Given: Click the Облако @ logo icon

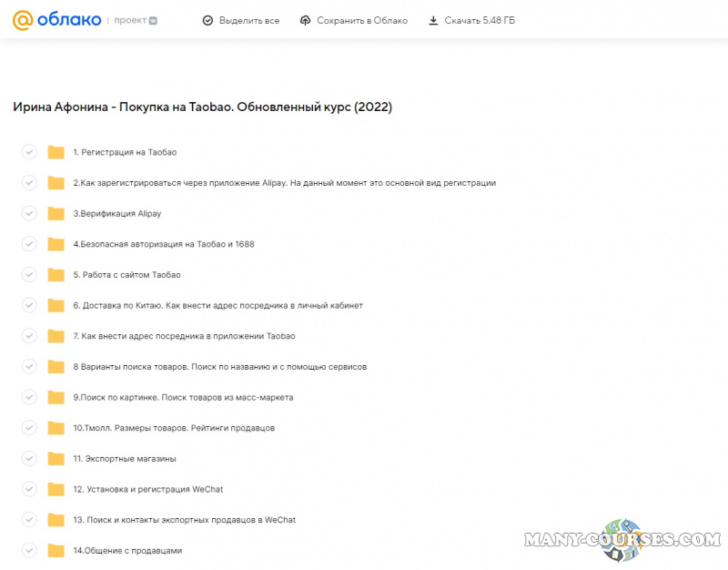Looking at the screenshot, I should [21, 20].
